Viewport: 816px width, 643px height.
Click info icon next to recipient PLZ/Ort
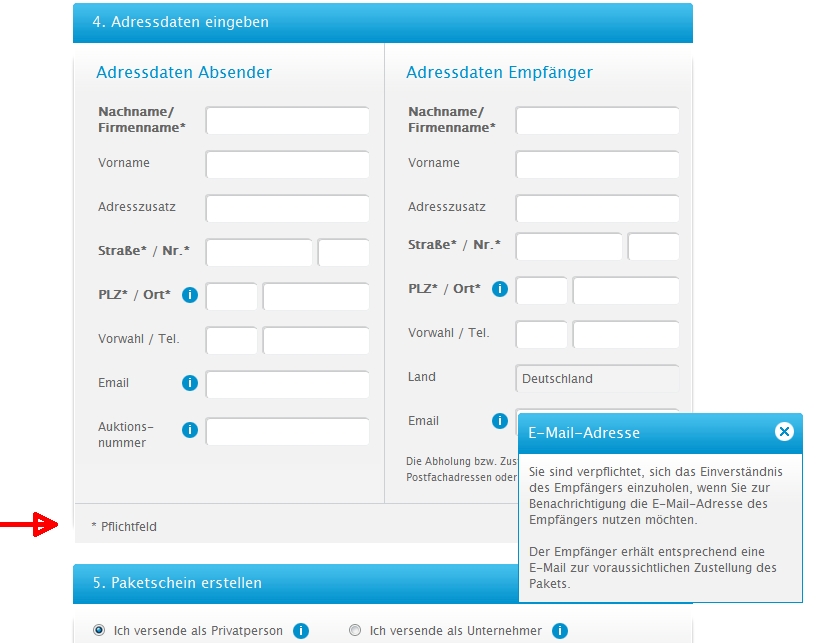(x=500, y=289)
